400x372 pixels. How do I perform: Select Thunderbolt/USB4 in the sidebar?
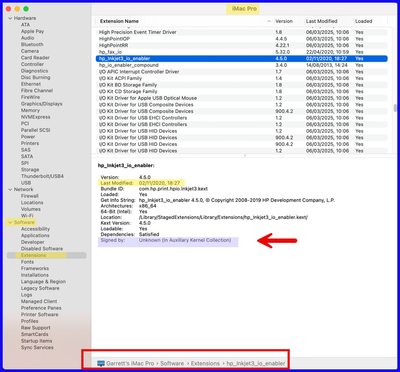42,176
